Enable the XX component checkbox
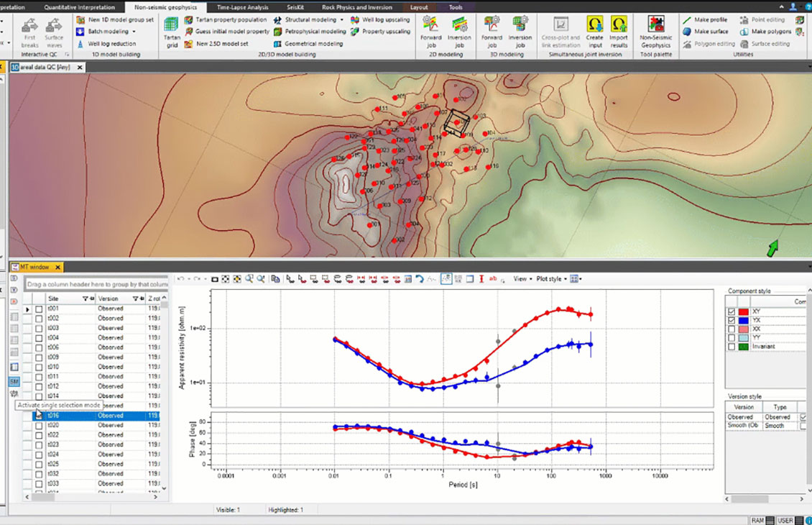The image size is (812, 525). click(x=732, y=329)
